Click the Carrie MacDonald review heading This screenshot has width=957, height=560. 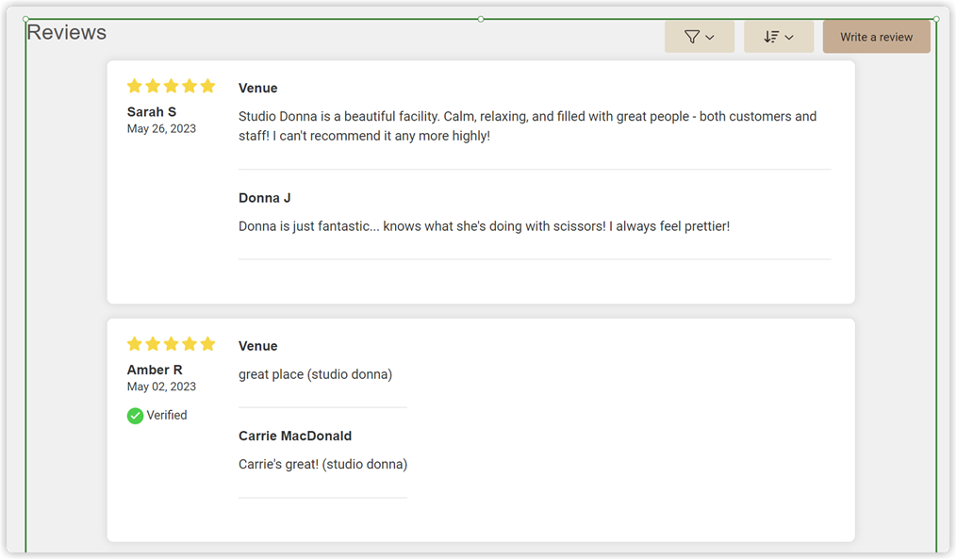pos(295,436)
